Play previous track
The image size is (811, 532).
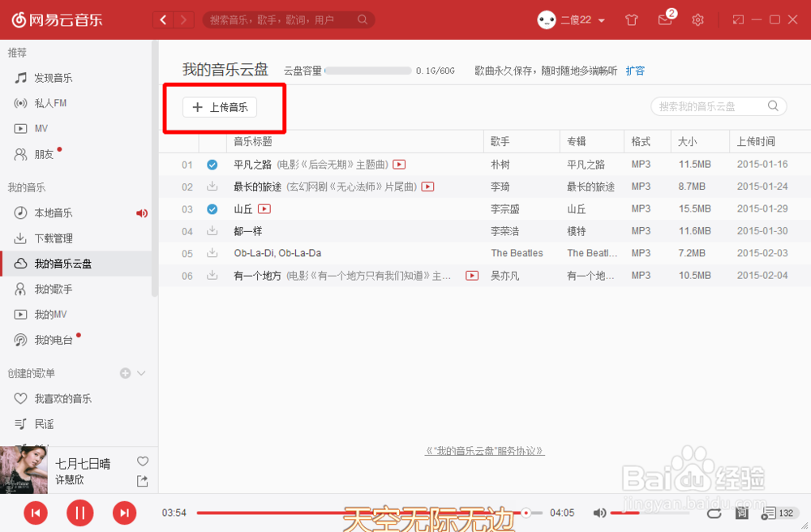pyautogui.click(x=36, y=513)
